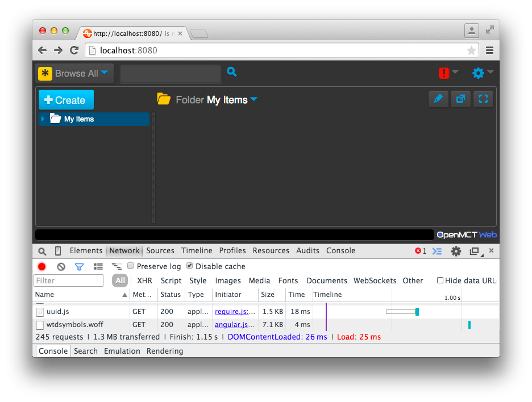Image resolution: width=532 pixels, height=402 pixels.
Task: Open the Console tab in DevTools
Action: coord(340,250)
